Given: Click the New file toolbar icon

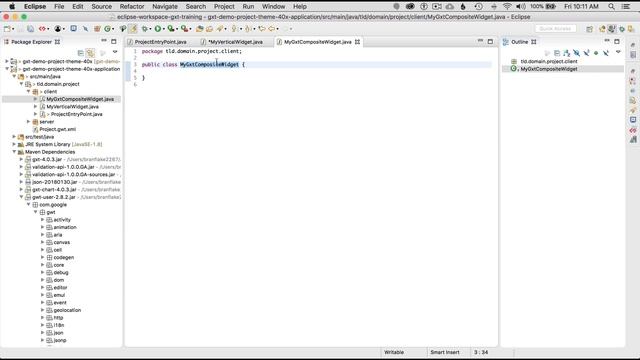Looking at the screenshot, I should 7,29.
